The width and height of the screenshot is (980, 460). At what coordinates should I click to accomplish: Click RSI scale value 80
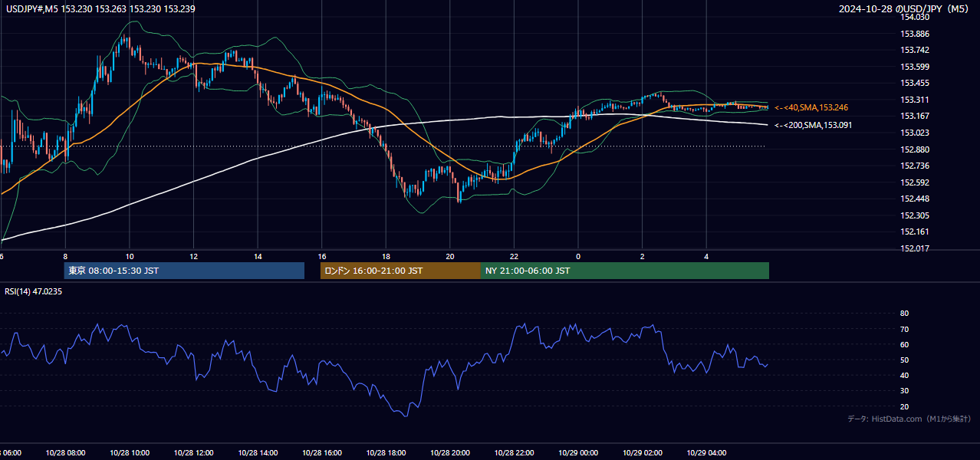[905, 314]
